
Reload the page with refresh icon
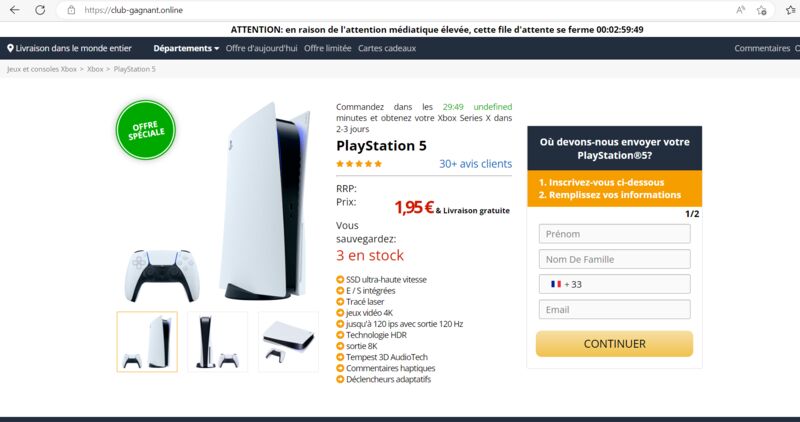coord(40,10)
